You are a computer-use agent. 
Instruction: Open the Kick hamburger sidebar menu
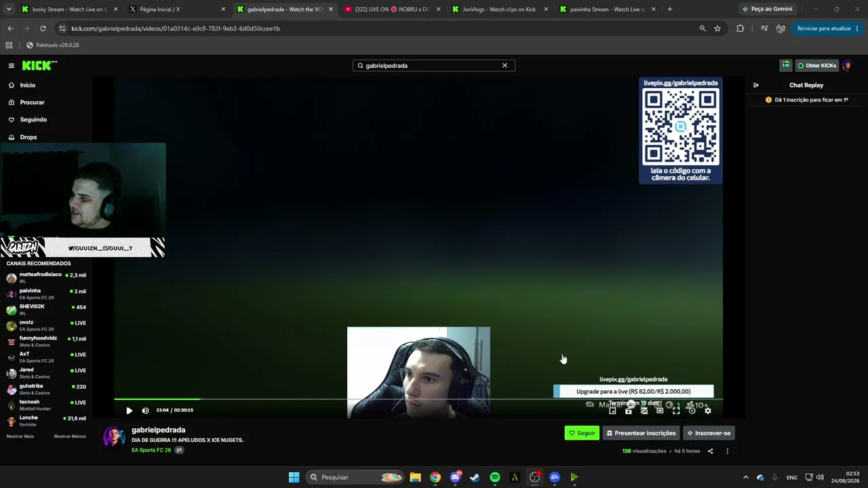click(12, 66)
